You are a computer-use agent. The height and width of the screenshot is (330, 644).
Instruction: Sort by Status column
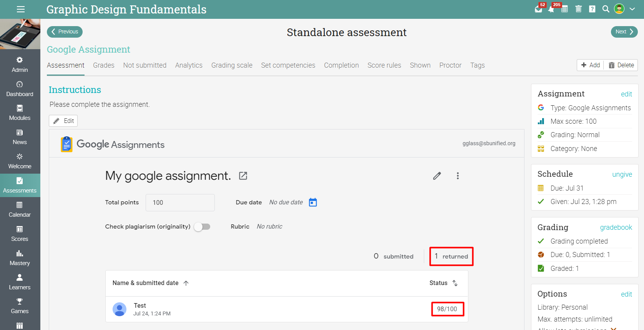443,283
